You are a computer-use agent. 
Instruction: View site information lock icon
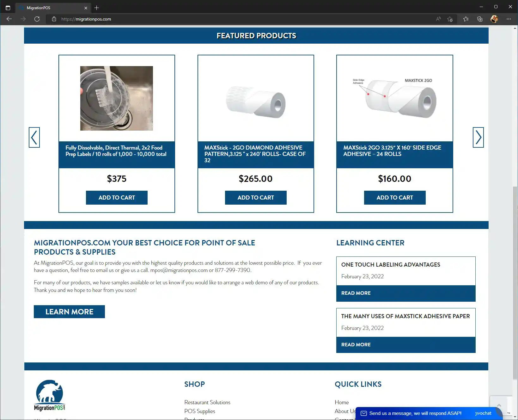54,19
